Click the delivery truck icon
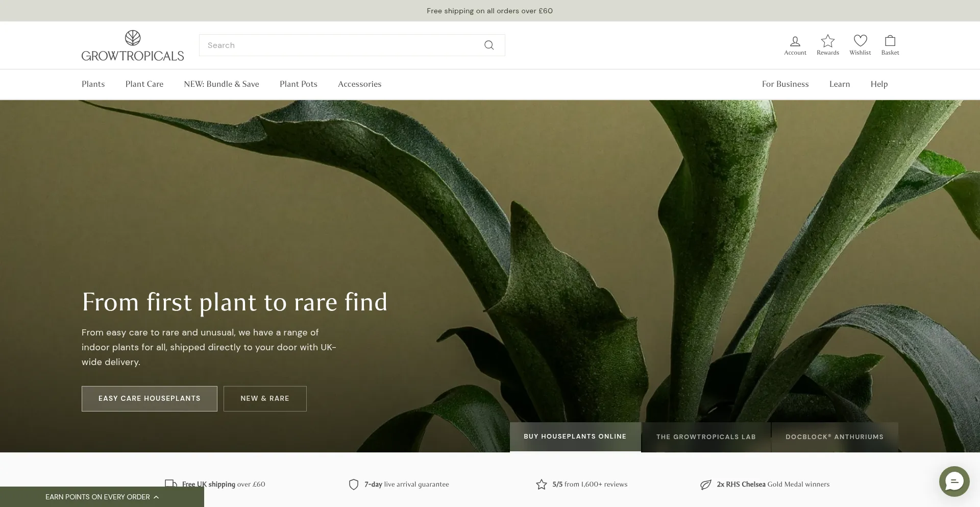 click(171, 484)
